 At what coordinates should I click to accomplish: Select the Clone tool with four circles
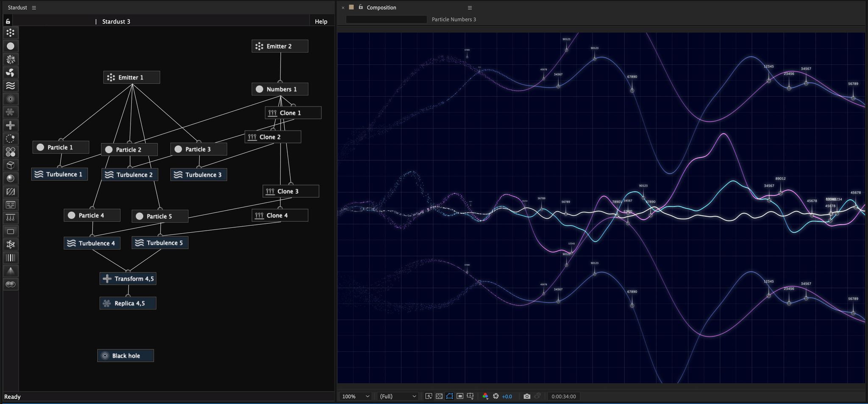(11, 152)
